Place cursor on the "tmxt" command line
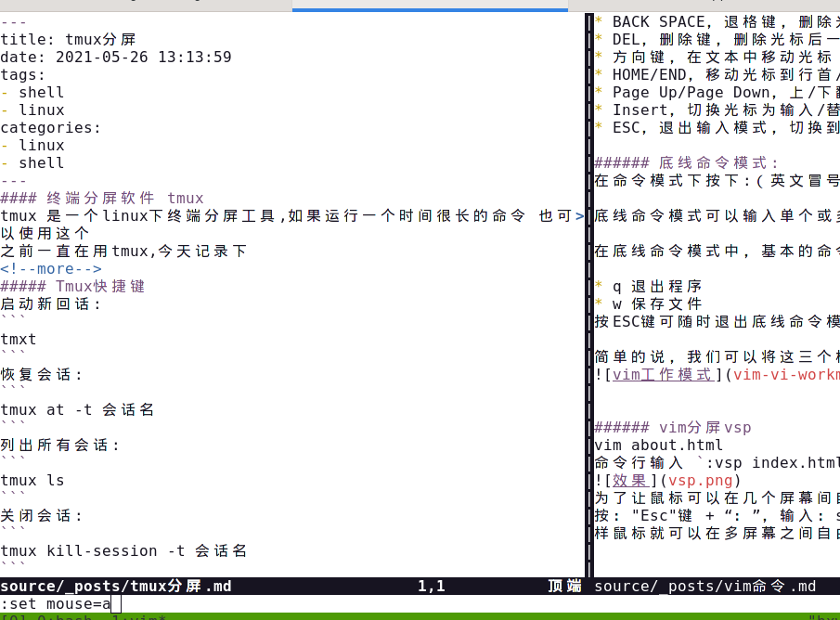 point(19,340)
